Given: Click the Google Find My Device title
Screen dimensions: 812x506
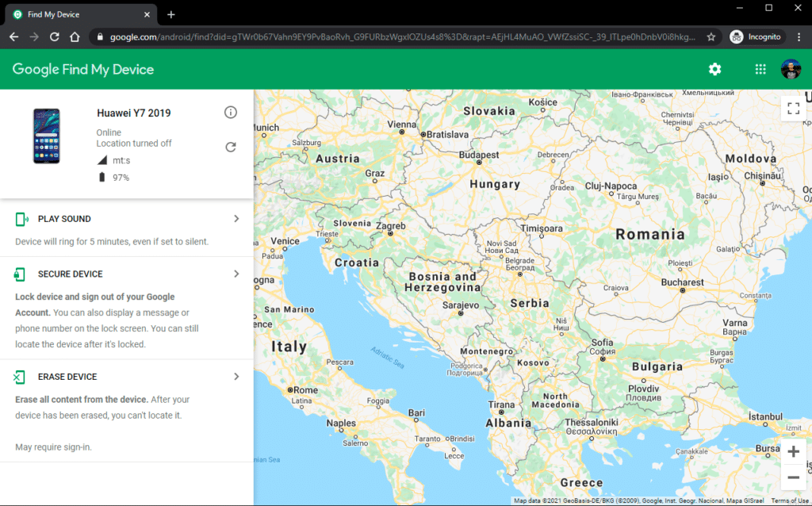Looking at the screenshot, I should click(82, 70).
